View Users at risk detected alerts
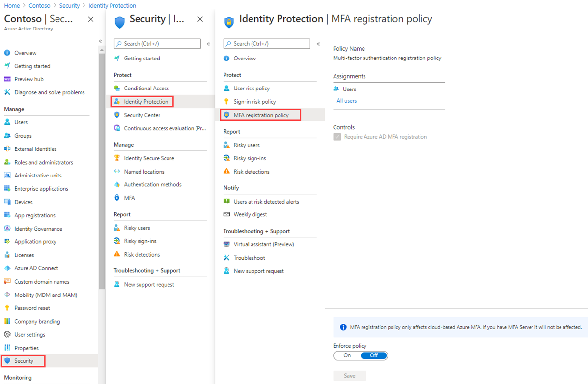Viewport: 588px width, 384px height. pyautogui.click(x=263, y=201)
